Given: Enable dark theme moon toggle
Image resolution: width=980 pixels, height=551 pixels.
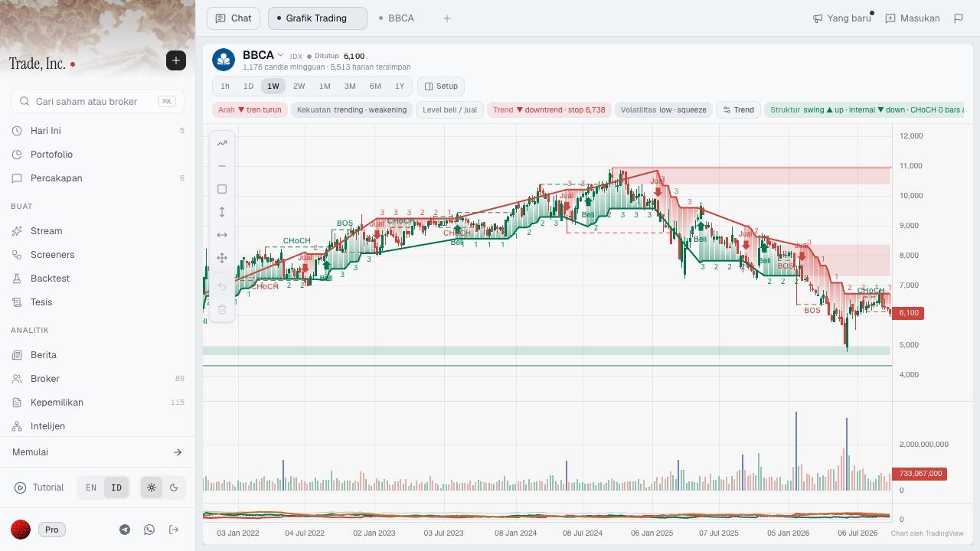Looking at the screenshot, I should click(174, 487).
